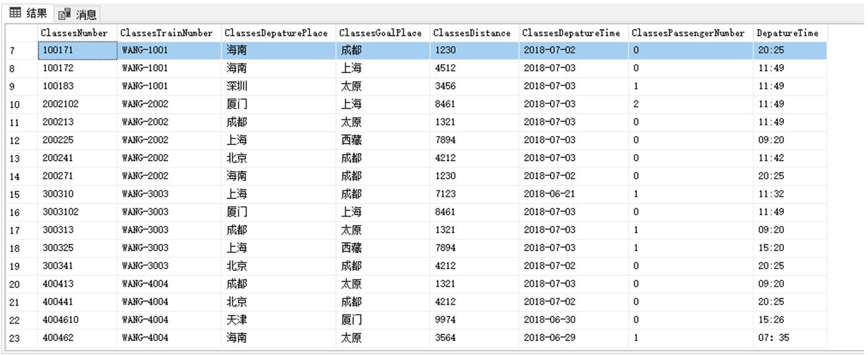Select date cell 2018-06-29
This screenshot has height=355, width=868.
pyautogui.click(x=574, y=338)
